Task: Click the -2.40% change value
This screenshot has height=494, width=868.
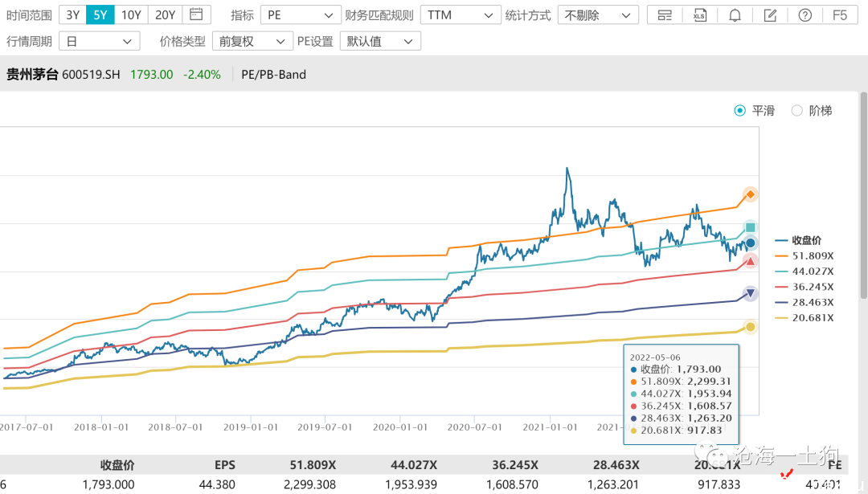Action: coord(202,74)
